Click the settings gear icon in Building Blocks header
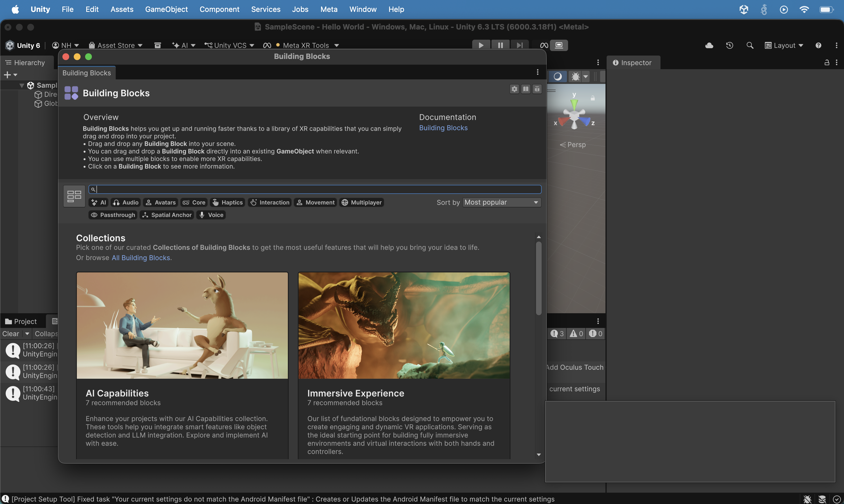844x504 pixels. tap(514, 89)
